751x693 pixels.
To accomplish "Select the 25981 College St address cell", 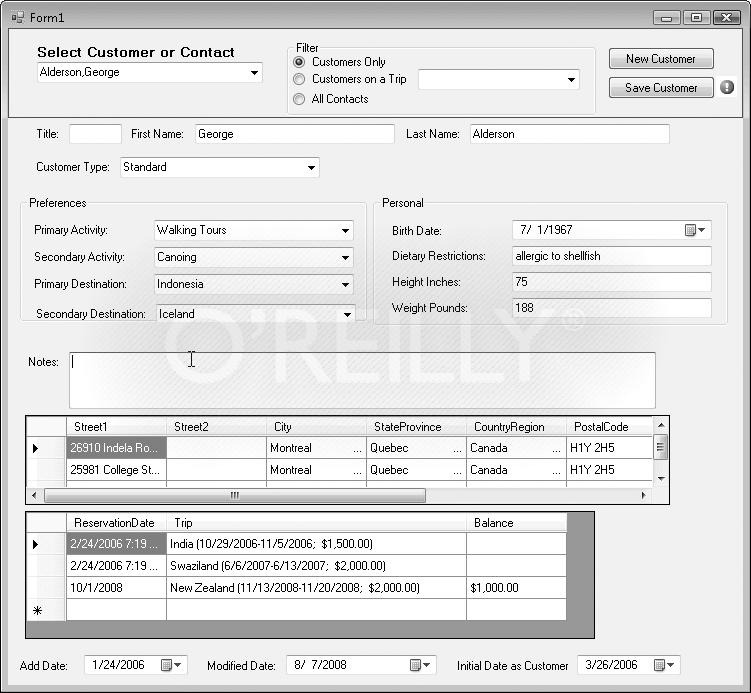I will (116, 470).
